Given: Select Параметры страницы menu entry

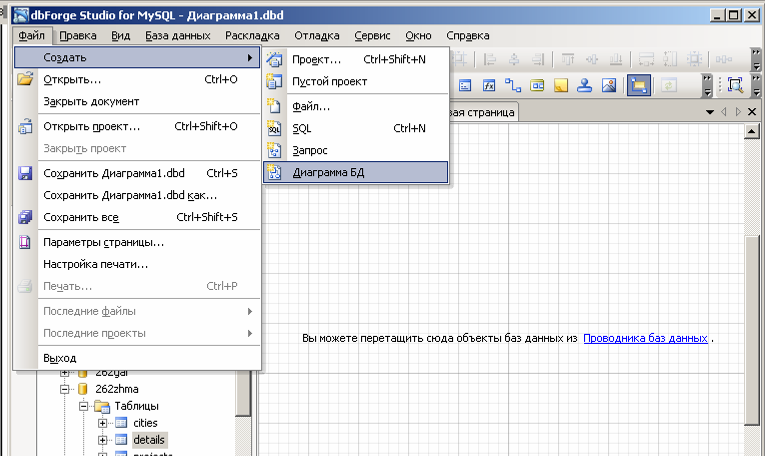Looking at the screenshot, I should point(103,242).
